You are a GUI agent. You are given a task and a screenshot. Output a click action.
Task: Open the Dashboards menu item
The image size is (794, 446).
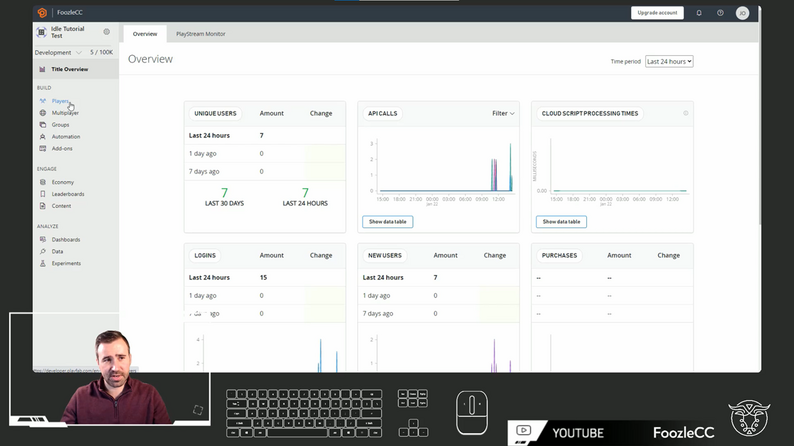pyautogui.click(x=66, y=239)
